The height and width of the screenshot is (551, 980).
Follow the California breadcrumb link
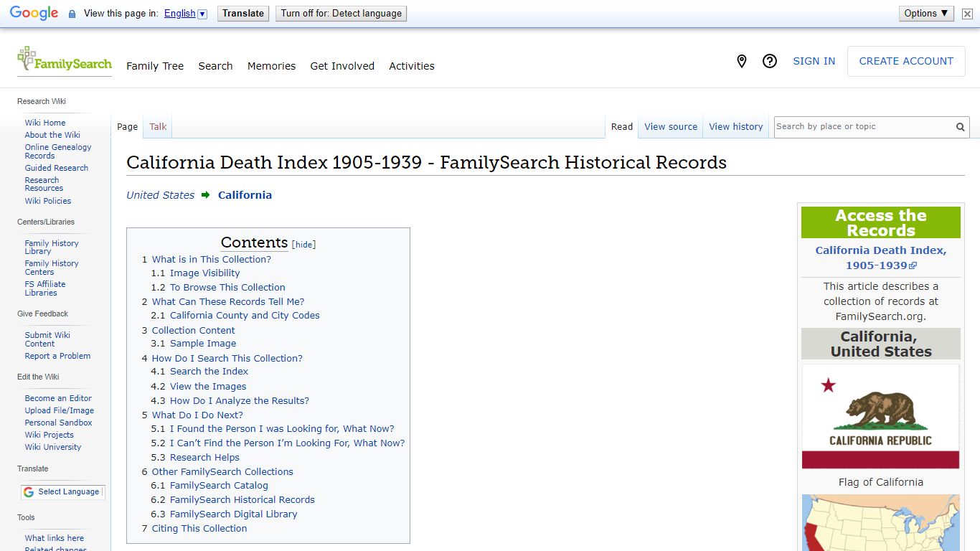coord(245,195)
